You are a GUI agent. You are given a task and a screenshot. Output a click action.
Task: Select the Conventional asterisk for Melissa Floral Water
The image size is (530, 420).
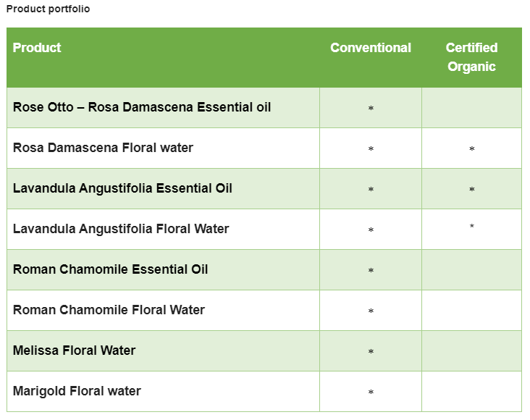tap(371, 352)
